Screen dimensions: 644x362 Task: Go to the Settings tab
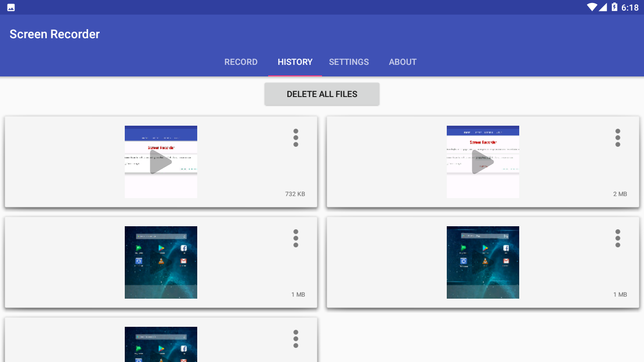click(x=349, y=62)
